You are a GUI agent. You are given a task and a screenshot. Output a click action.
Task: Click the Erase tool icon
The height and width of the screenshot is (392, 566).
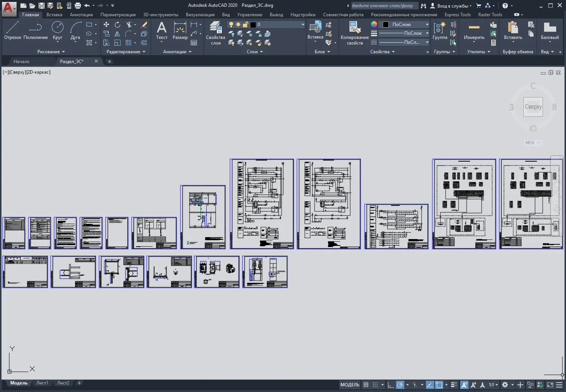pyautogui.click(x=144, y=25)
